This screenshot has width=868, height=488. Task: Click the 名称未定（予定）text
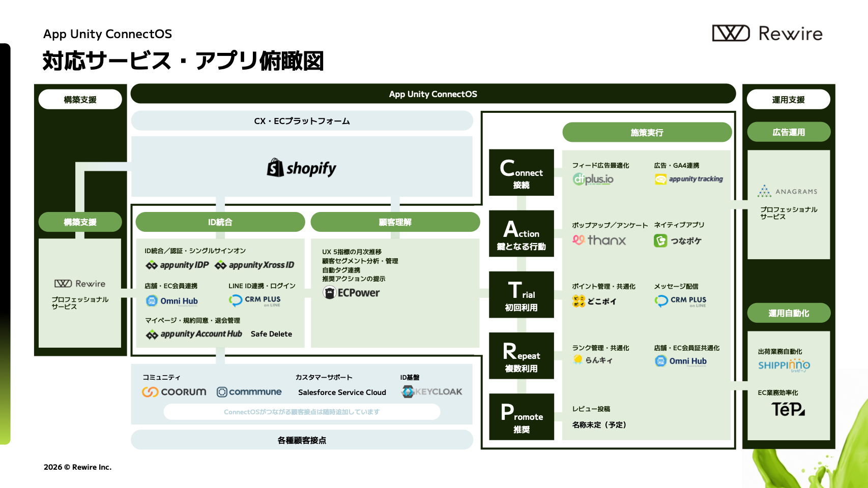599,425
